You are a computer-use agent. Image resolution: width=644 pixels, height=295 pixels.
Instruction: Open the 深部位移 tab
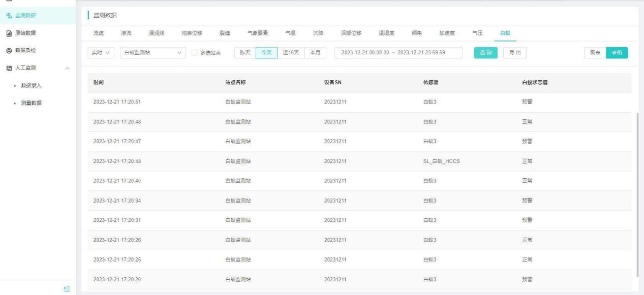(351, 33)
